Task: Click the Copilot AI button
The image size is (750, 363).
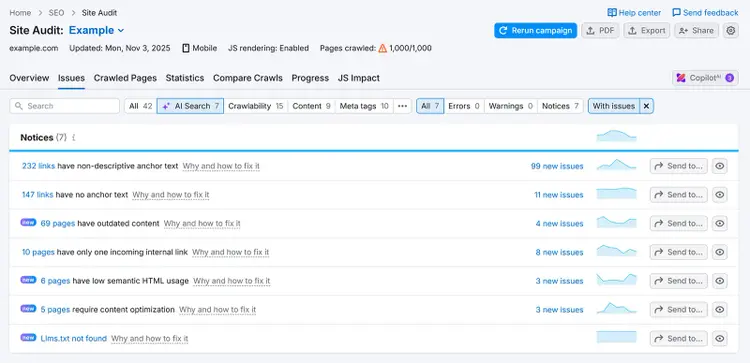Action: 705,78
